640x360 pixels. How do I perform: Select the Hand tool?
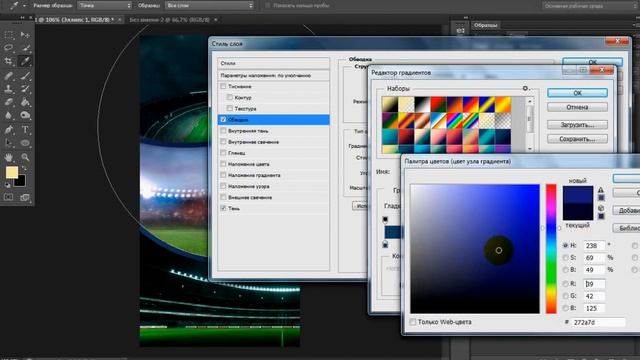9,157
